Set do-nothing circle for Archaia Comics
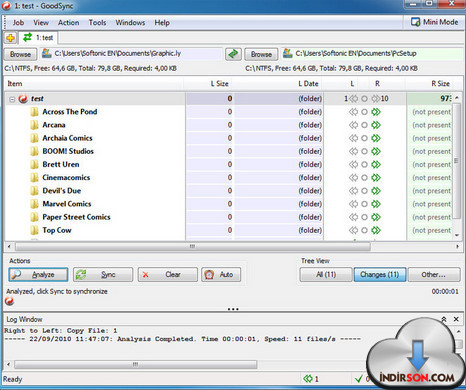The width and height of the screenshot is (466, 390). (x=365, y=138)
